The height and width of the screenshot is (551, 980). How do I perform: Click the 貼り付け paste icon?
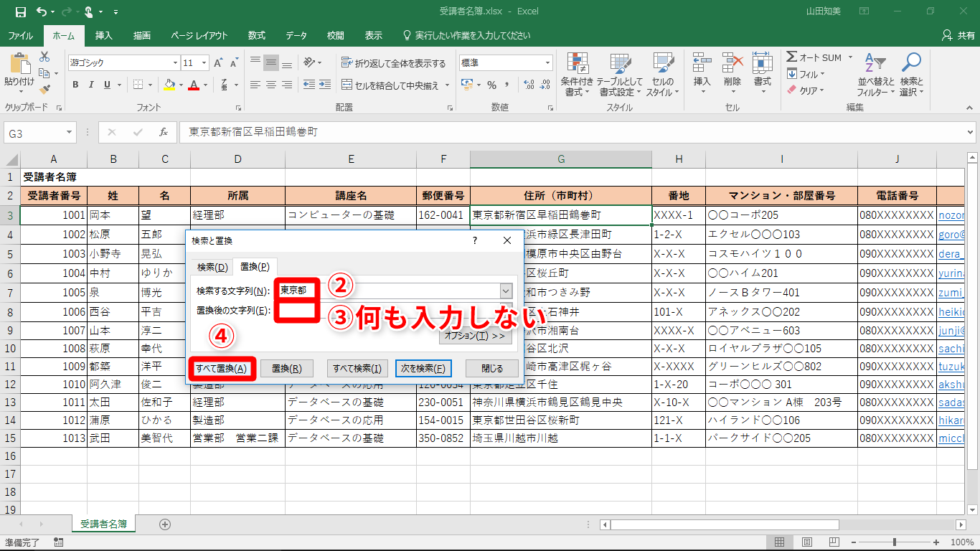click(19, 65)
